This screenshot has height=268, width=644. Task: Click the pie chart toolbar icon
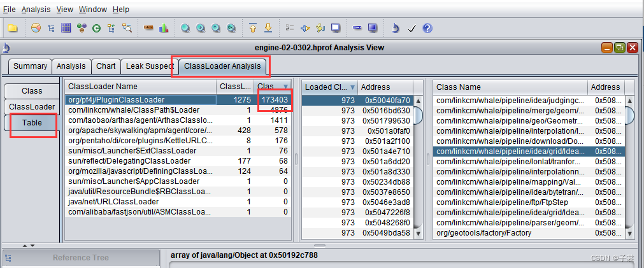[36, 28]
